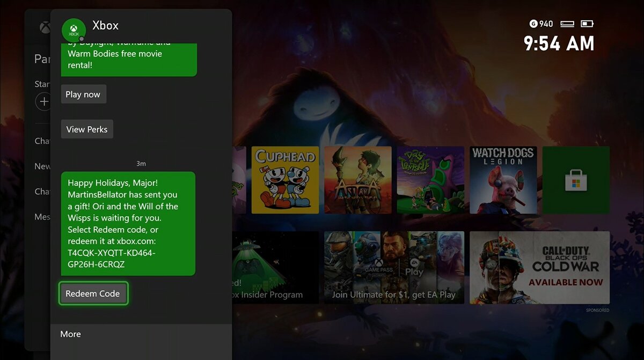The image size is (644, 360).
Task: Select Join Ultimate for $1 EA Play tile
Action: 394,268
